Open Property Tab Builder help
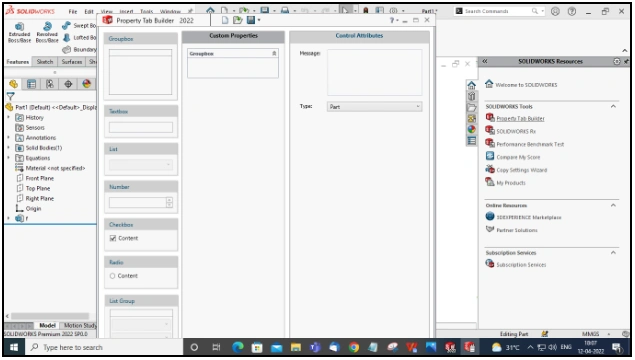Screen dimensions: 635x360 coord(392,20)
